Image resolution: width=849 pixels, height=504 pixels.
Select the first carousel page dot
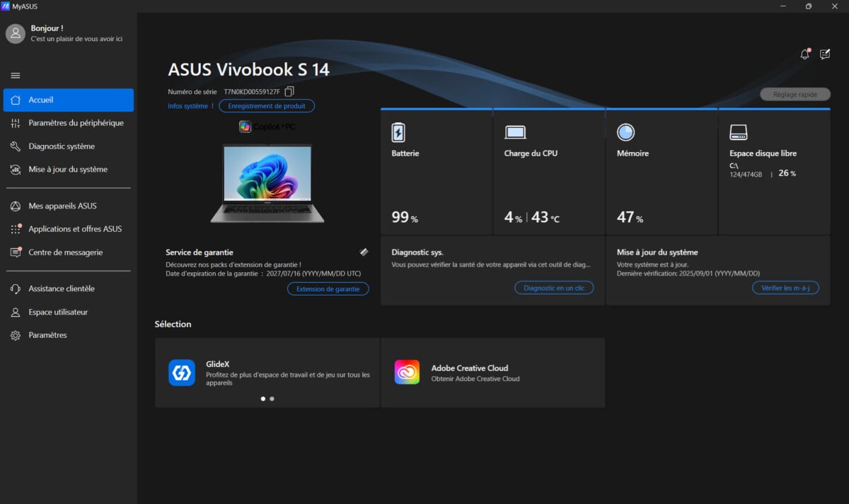coord(263,399)
